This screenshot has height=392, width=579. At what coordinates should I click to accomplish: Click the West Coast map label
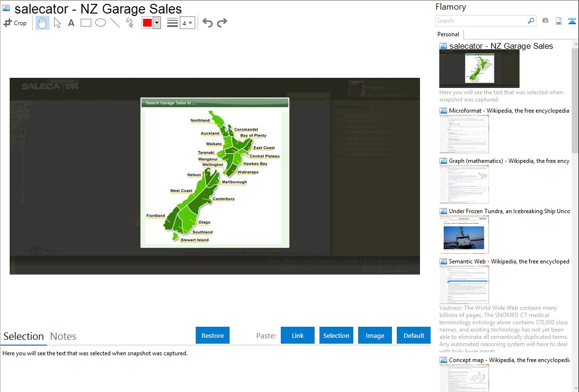coord(181,191)
